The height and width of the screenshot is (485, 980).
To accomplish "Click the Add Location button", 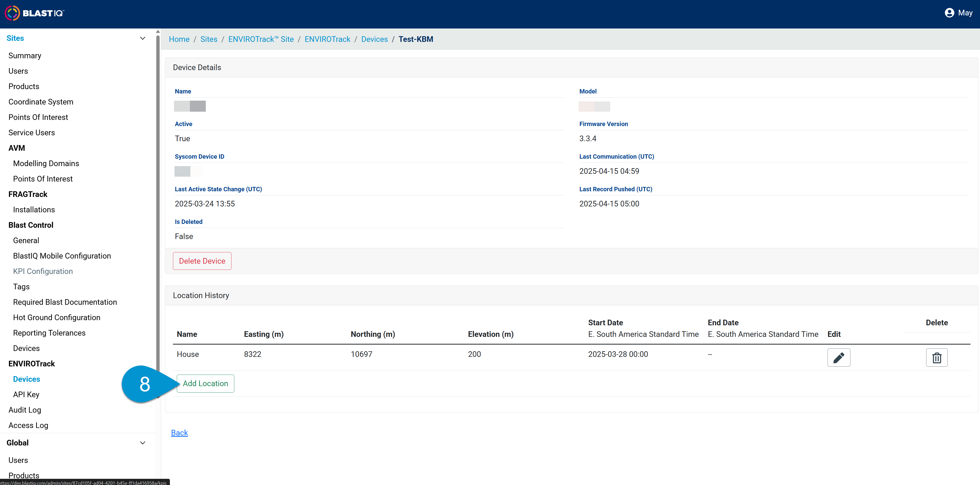I will coord(206,384).
